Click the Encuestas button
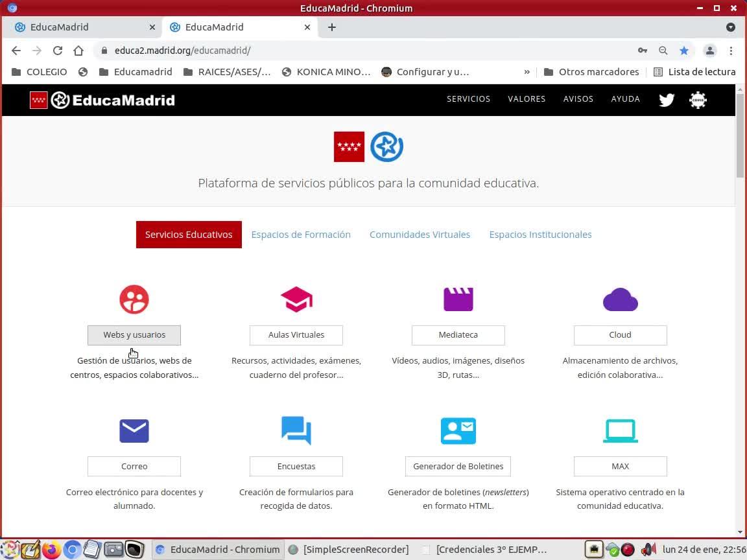Screen dimensions: 747x560 [296, 466]
